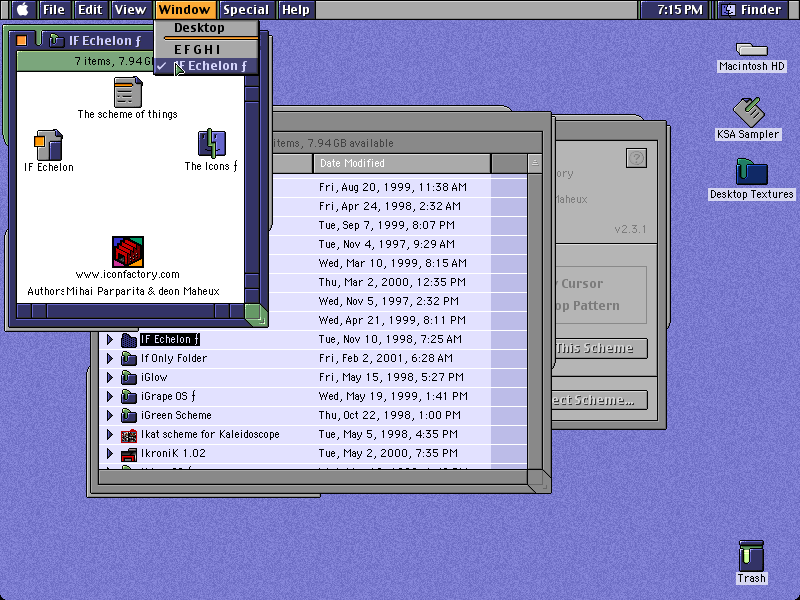This screenshot has width=800, height=600.
Task: Click the Select Scheme... button in Kaleidoscope
Action: pyautogui.click(x=600, y=400)
